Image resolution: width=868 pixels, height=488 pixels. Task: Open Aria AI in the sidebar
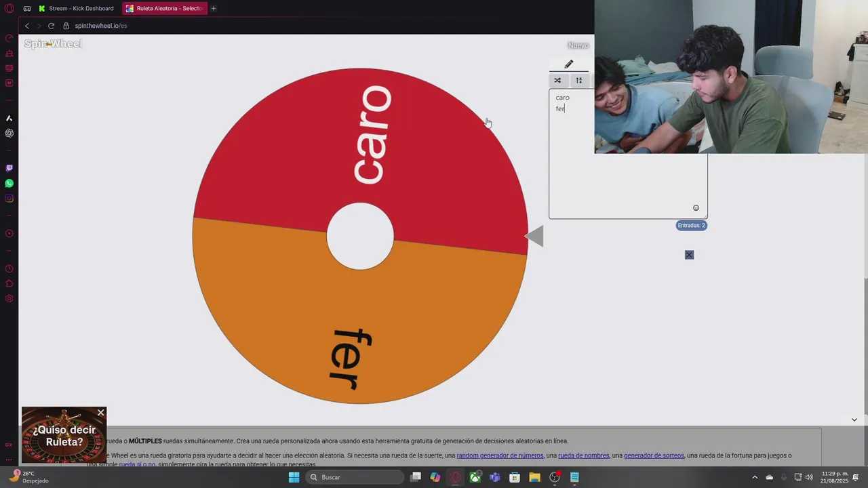pyautogui.click(x=9, y=118)
